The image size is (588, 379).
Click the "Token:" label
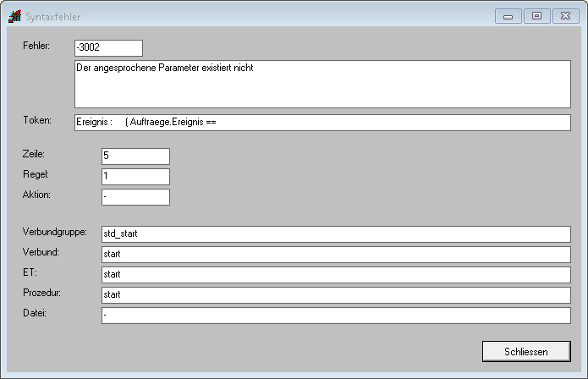37,120
